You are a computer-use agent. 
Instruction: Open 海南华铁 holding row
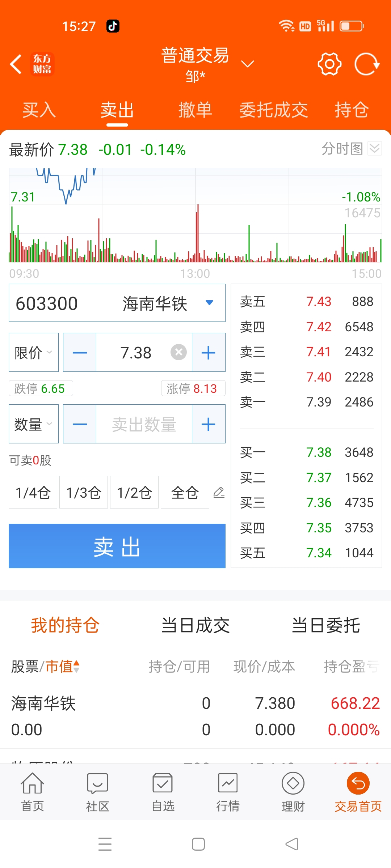coord(195,716)
